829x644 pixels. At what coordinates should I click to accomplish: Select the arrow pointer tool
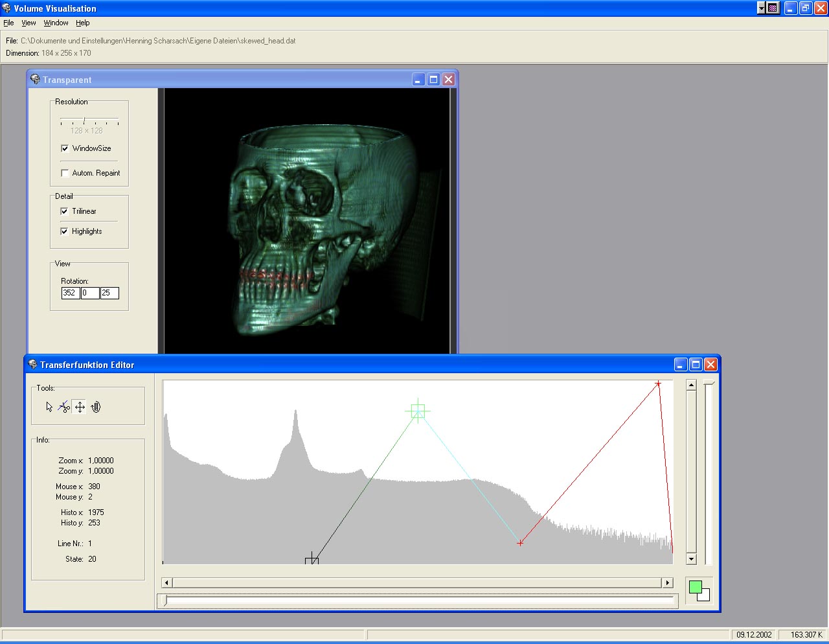(x=49, y=407)
